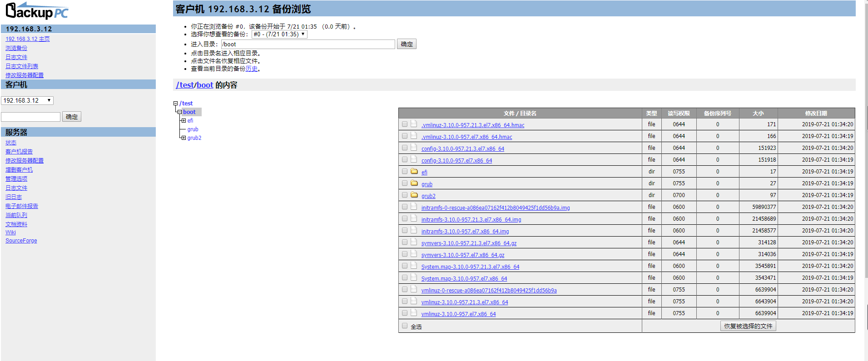Open 电子邮件报告 in server menu
The image size is (868, 361).
click(22, 206)
